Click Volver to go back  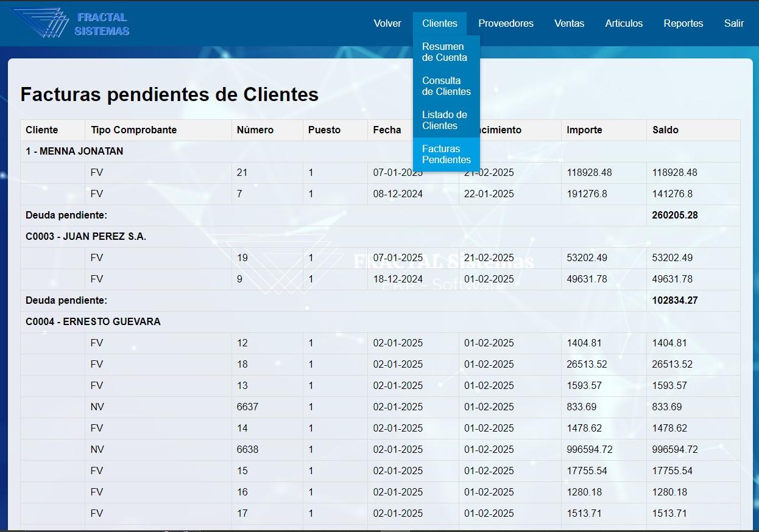[387, 23]
